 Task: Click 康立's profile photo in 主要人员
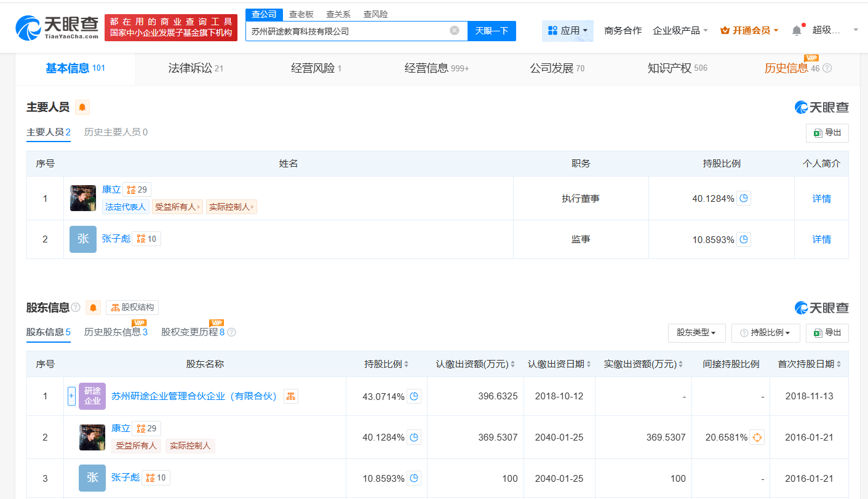click(83, 198)
